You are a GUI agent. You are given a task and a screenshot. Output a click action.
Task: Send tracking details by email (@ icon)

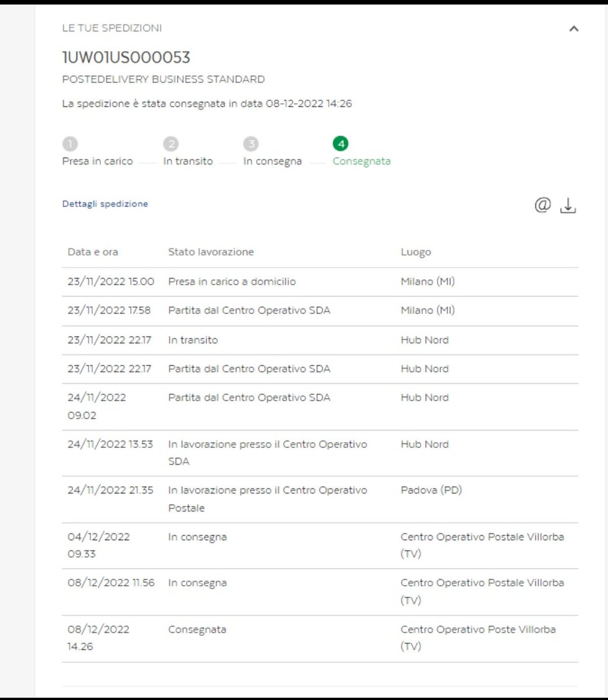[543, 205]
